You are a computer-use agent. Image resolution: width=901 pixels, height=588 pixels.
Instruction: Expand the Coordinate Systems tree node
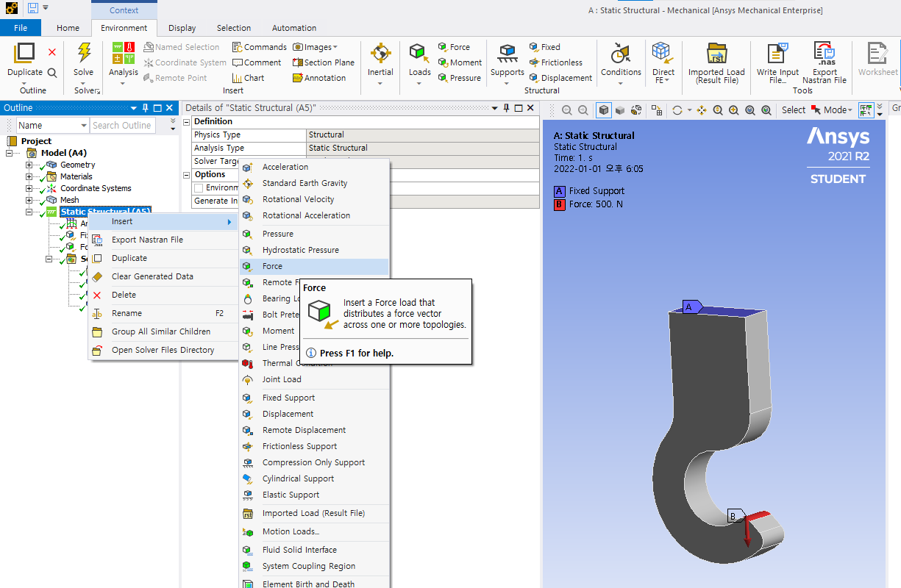pyautogui.click(x=29, y=188)
